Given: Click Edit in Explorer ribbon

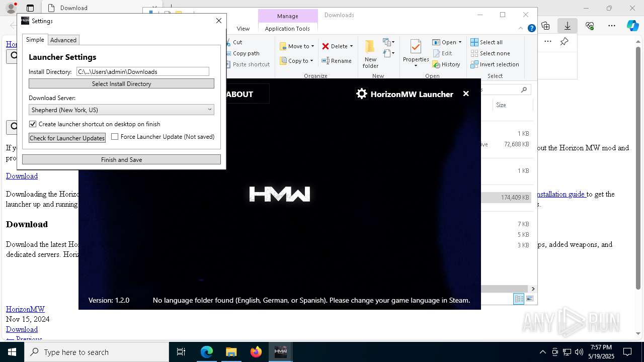Looking at the screenshot, I should (x=442, y=53).
